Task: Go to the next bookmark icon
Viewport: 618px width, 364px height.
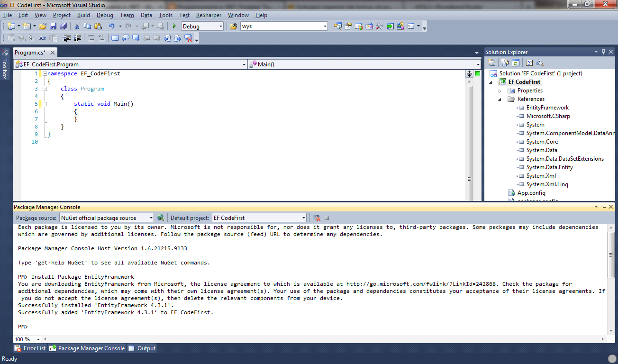Action: [136, 38]
